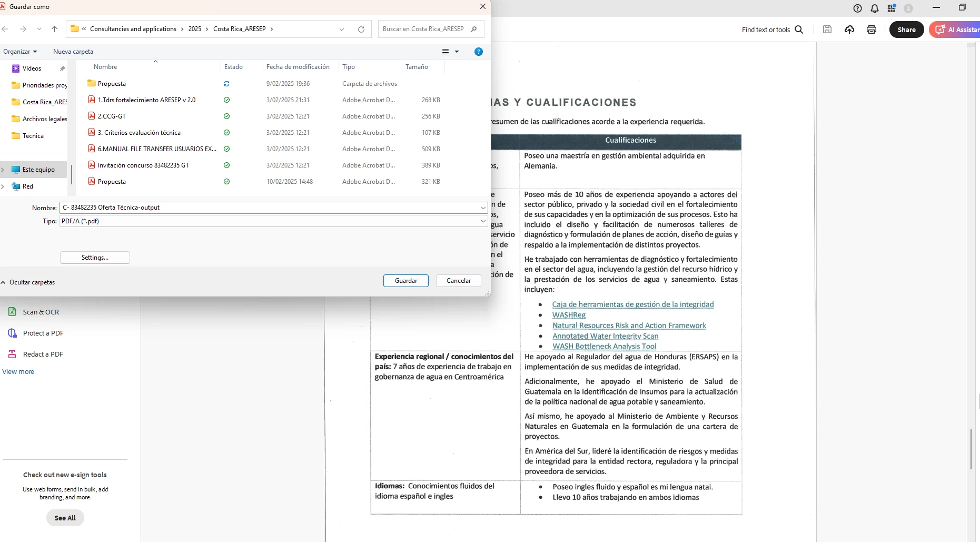The width and height of the screenshot is (980, 542).
Task: Open Find text or tools search
Action: 773,29
